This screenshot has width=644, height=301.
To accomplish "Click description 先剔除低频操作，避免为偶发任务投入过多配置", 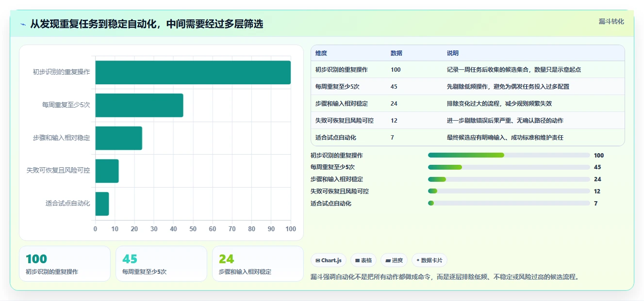I will point(508,87).
